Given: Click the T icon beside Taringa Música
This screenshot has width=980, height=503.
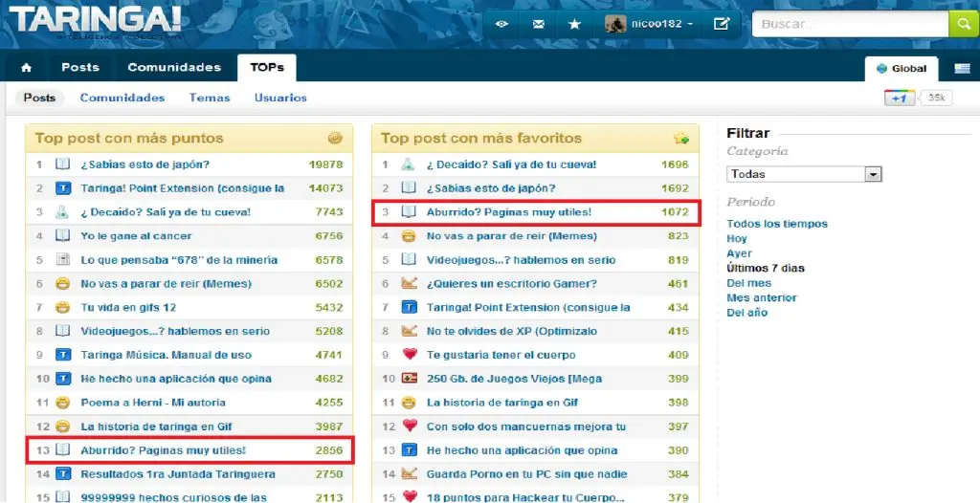Looking at the screenshot, I should click(62, 355).
